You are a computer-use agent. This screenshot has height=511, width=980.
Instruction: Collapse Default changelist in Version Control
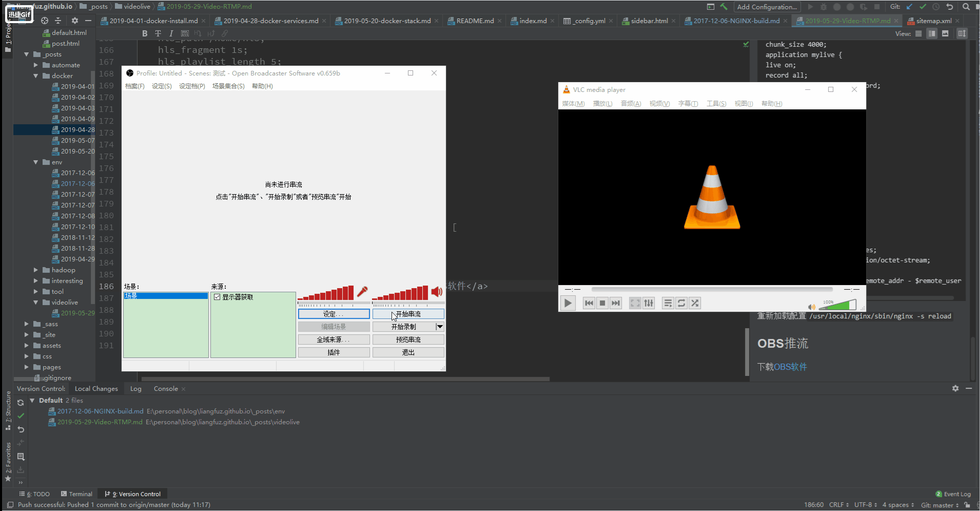(32, 400)
